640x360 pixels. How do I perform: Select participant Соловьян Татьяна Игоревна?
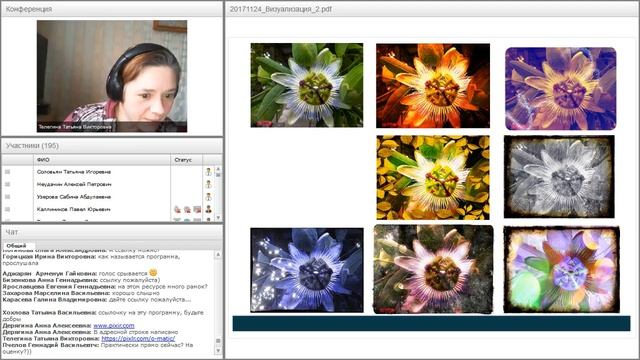coord(74,172)
